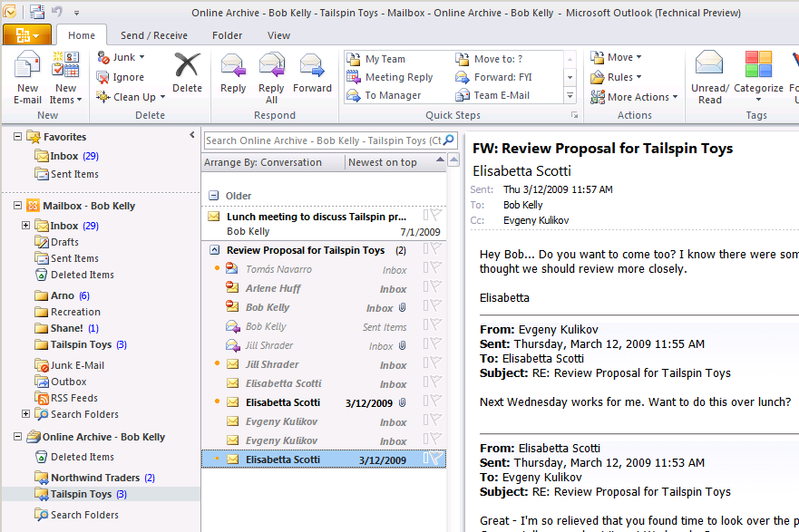
Task: Minimize the navigation pane
Action: pyautogui.click(x=192, y=135)
